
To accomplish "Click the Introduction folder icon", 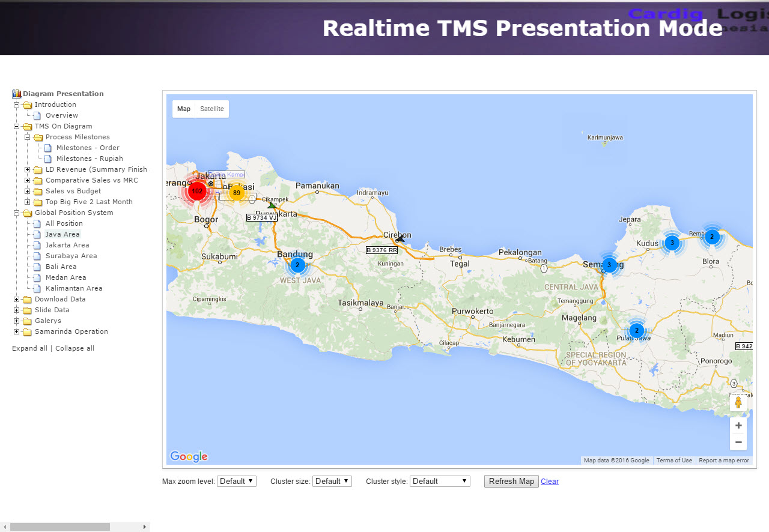I will click(28, 105).
